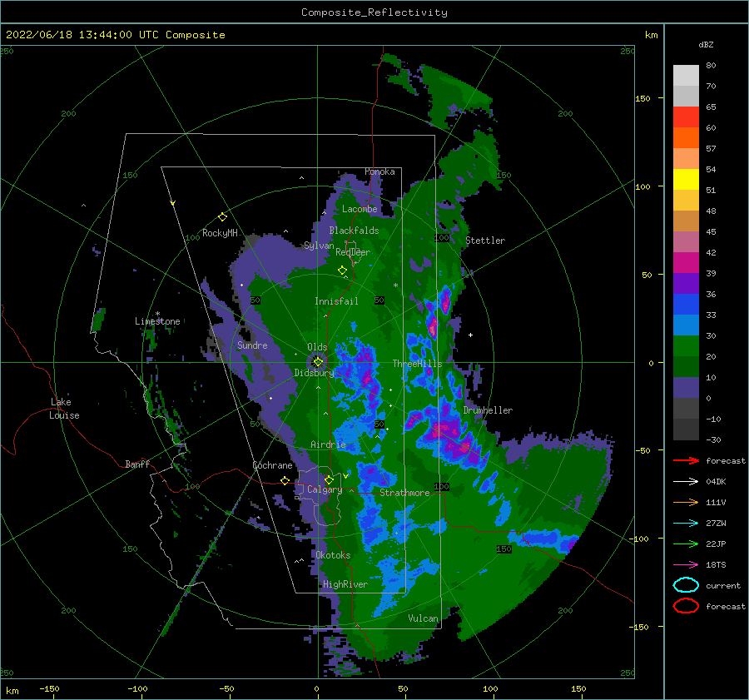Click the yellow km label at top right
The height and width of the screenshot is (700, 749).
(651, 35)
